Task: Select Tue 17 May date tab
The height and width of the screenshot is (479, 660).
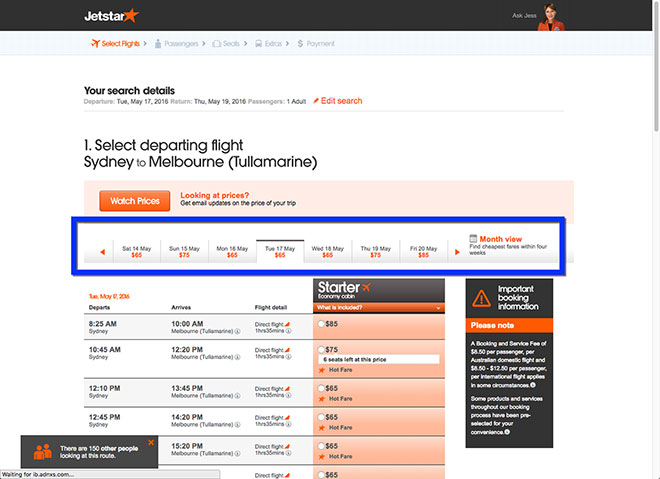Action: (280, 252)
